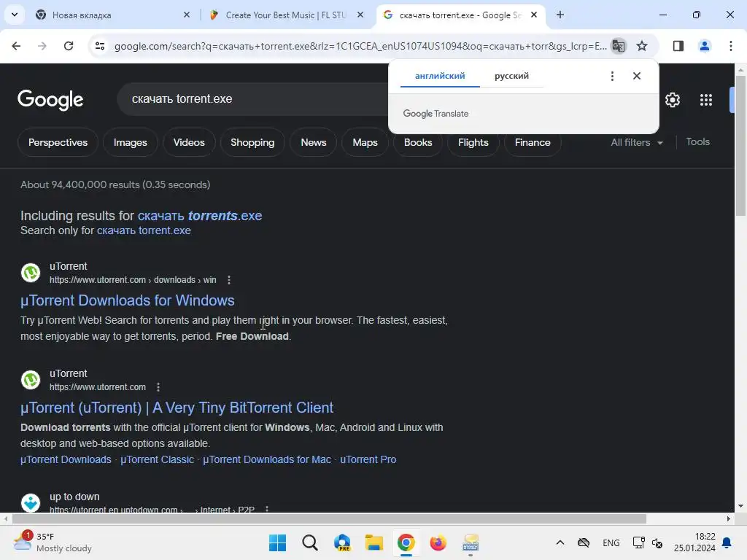Open new browser tab

coord(560,15)
